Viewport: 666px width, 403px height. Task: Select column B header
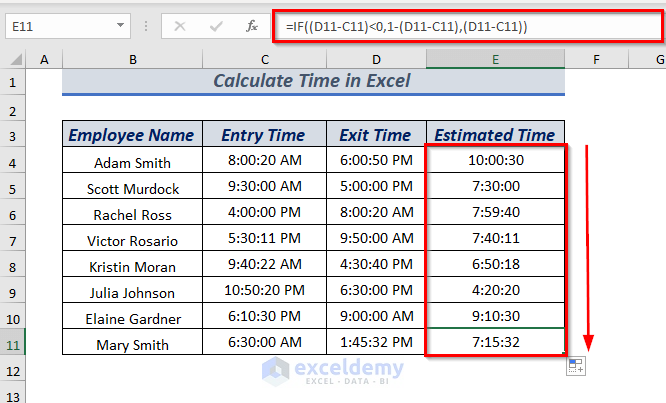[133, 59]
